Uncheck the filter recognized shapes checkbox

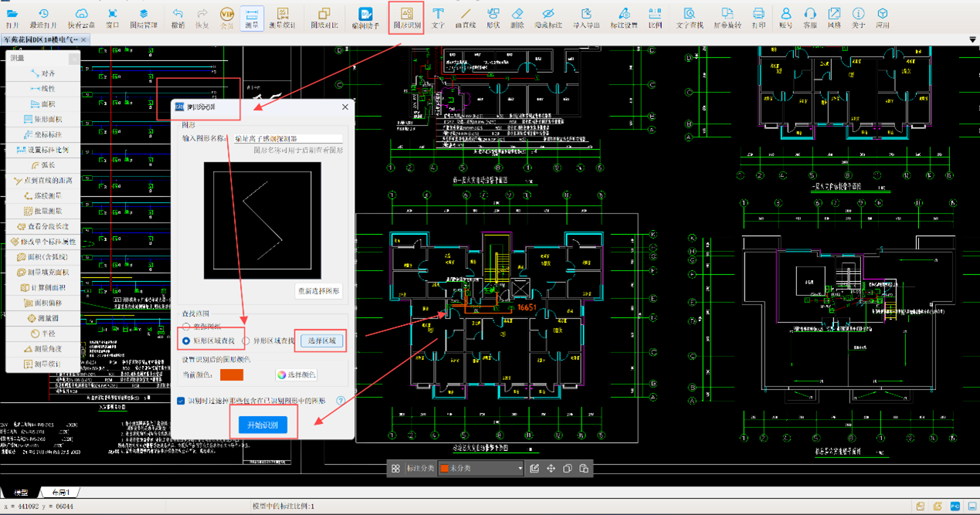pos(181,401)
